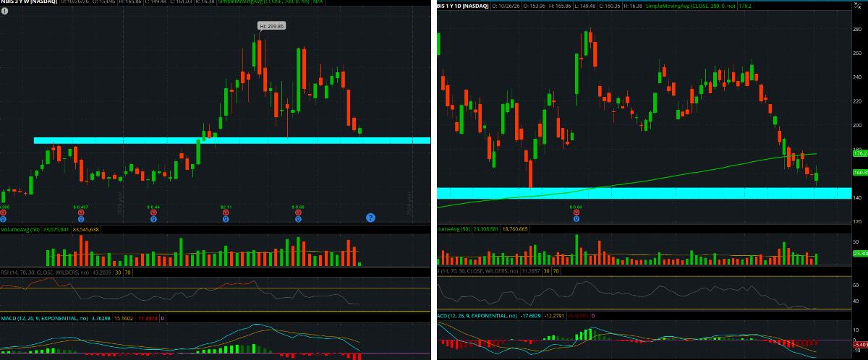This screenshot has width=868, height=360.
Task: Click the N/A moving average value
Action: tap(318, 2)
